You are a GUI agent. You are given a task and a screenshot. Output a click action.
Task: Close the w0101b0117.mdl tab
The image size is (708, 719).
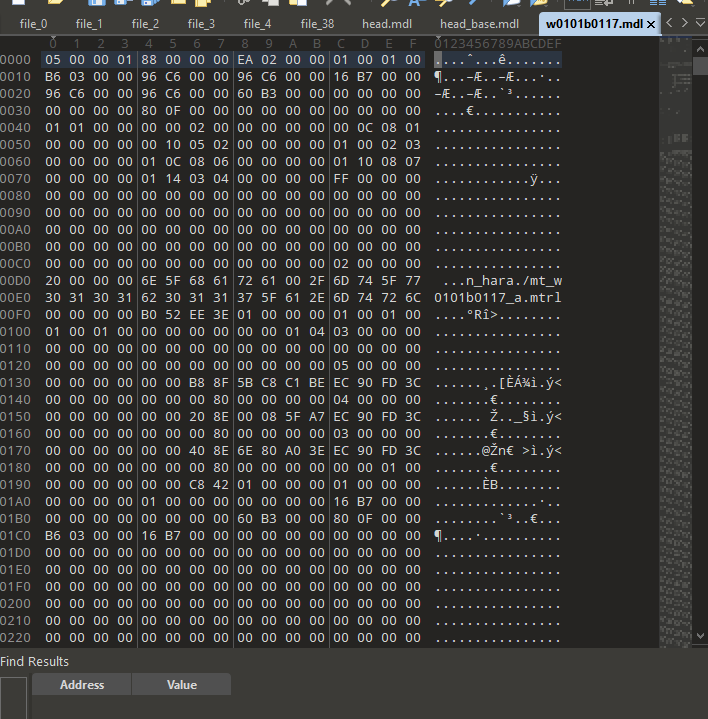651,24
